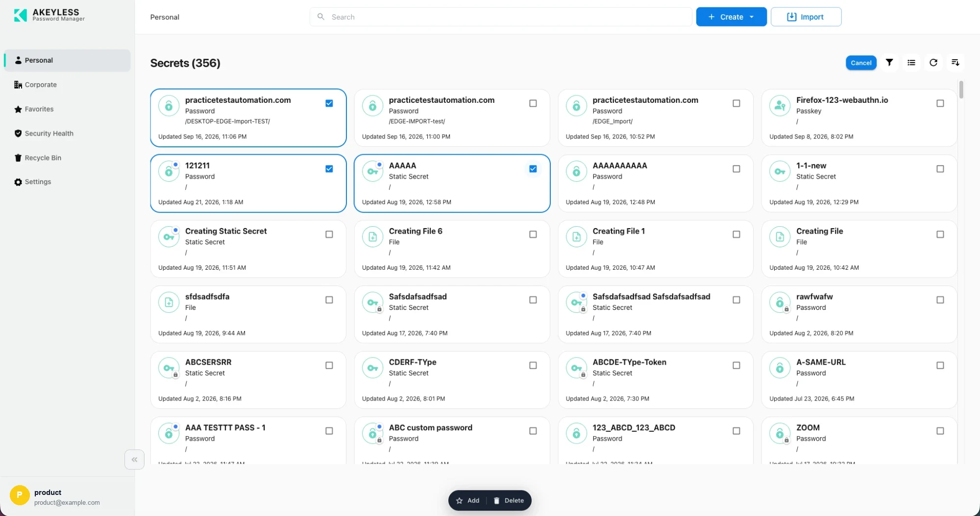Open the ABCSERSRR static secret card
This screenshot has width=980, height=516.
coord(248,380)
